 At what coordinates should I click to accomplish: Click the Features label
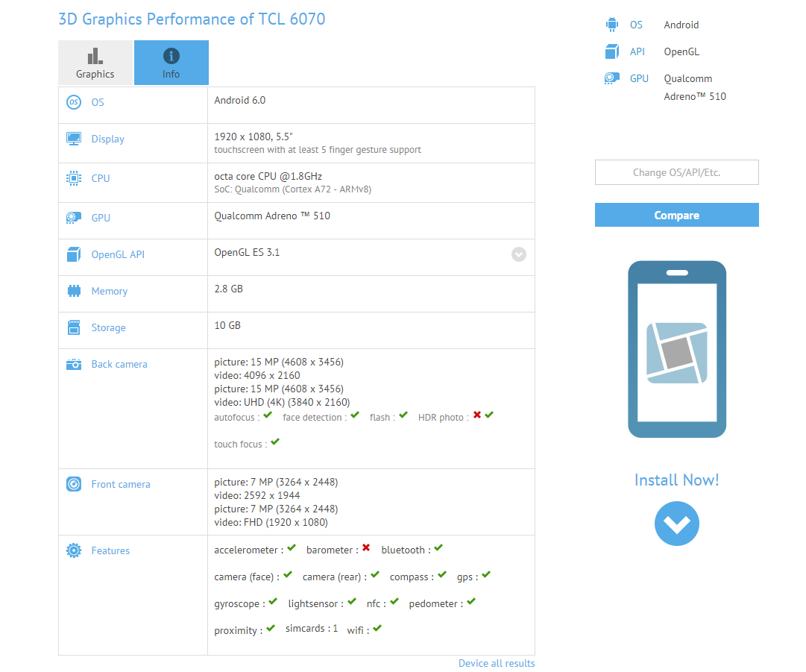click(x=110, y=550)
